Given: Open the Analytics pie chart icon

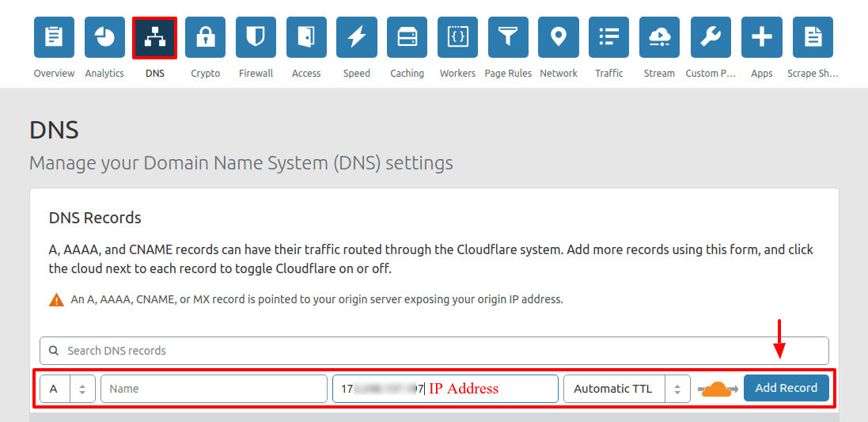Looking at the screenshot, I should (x=104, y=37).
